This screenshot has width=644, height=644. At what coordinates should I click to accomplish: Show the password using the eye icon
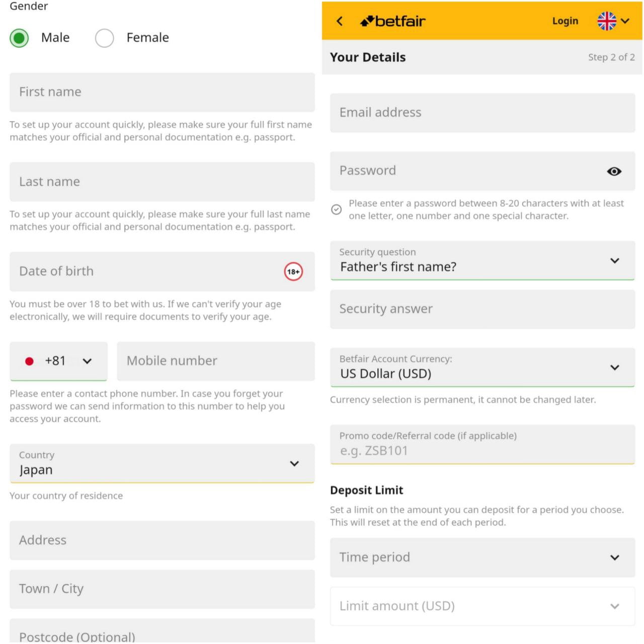click(614, 172)
